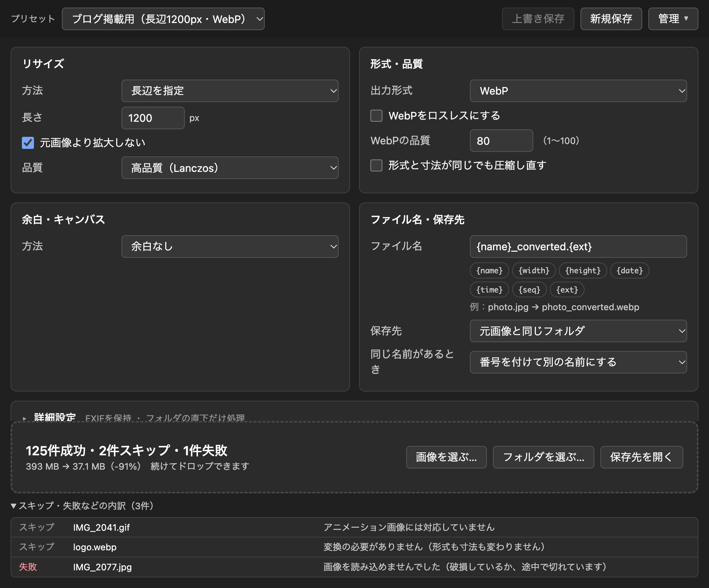The height and width of the screenshot is (588, 709).
Task: Click the 393 MB → 37.1 MB size summary
Action: tap(83, 466)
